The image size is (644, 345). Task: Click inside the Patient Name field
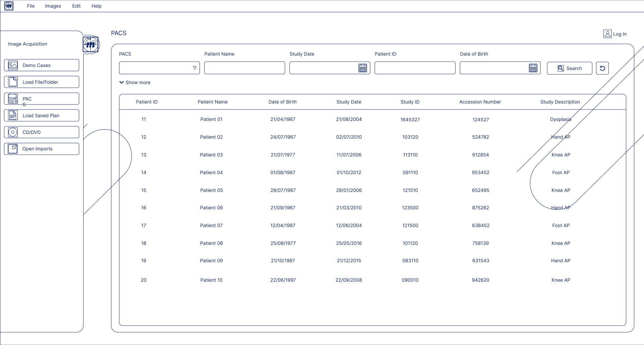pos(245,68)
